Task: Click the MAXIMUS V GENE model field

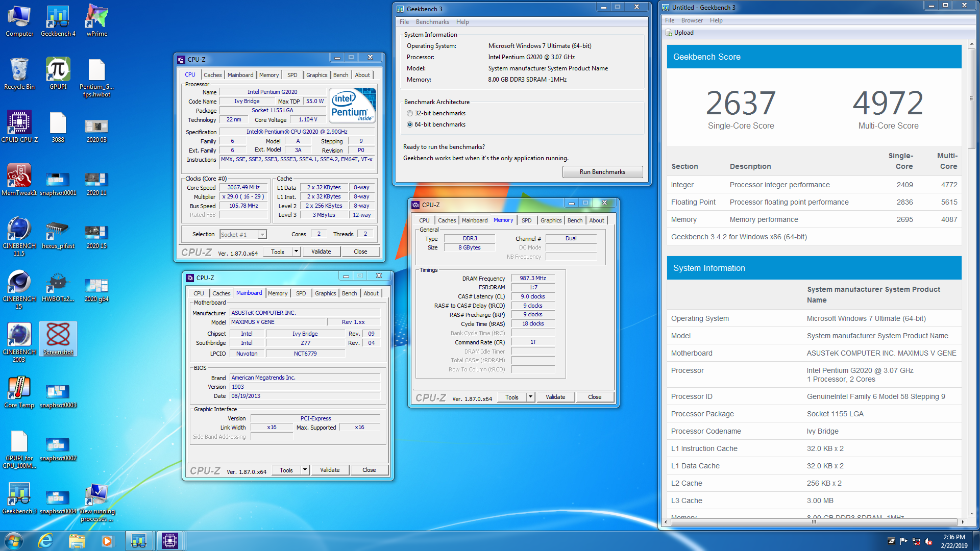Action: (x=278, y=322)
